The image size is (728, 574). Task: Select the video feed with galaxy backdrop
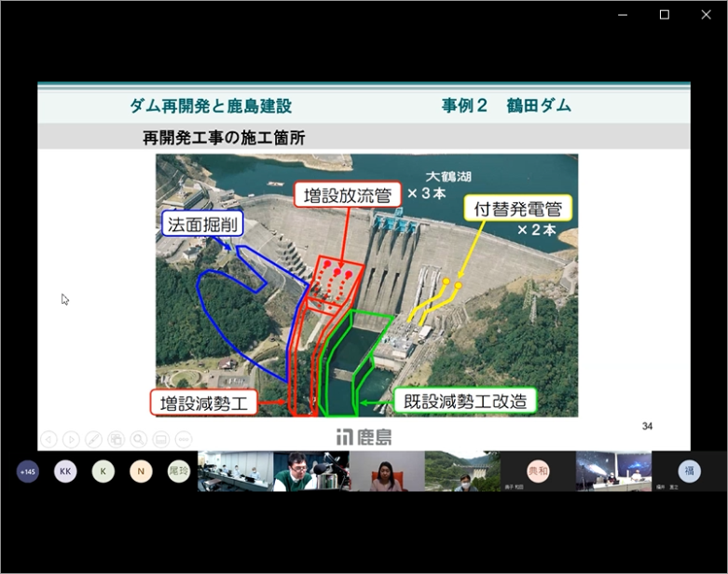point(613,471)
